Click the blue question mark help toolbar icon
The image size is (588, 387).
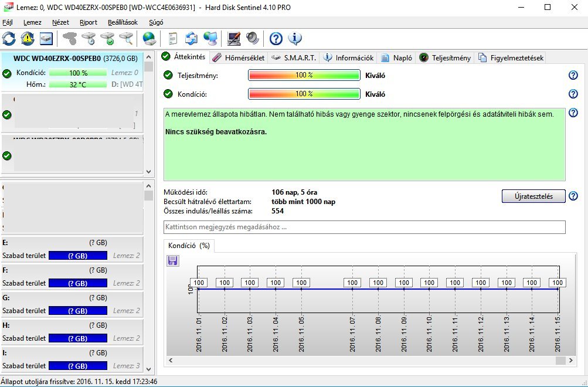[x=276, y=39]
